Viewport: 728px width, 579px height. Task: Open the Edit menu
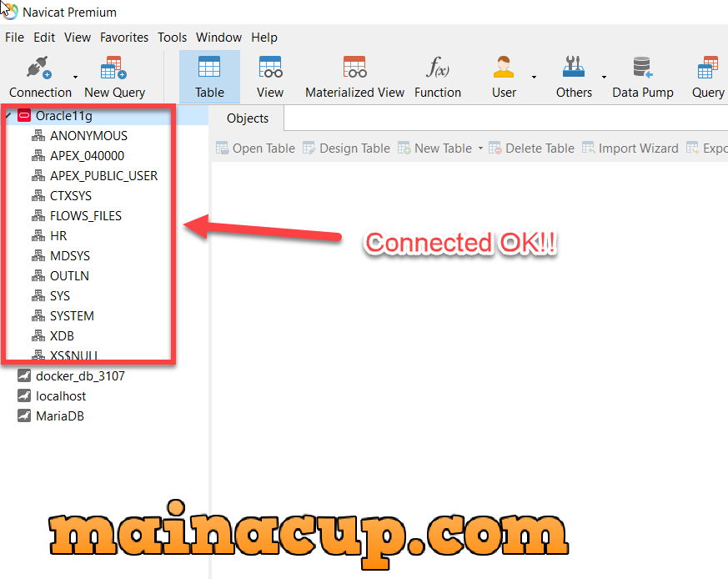(x=44, y=38)
